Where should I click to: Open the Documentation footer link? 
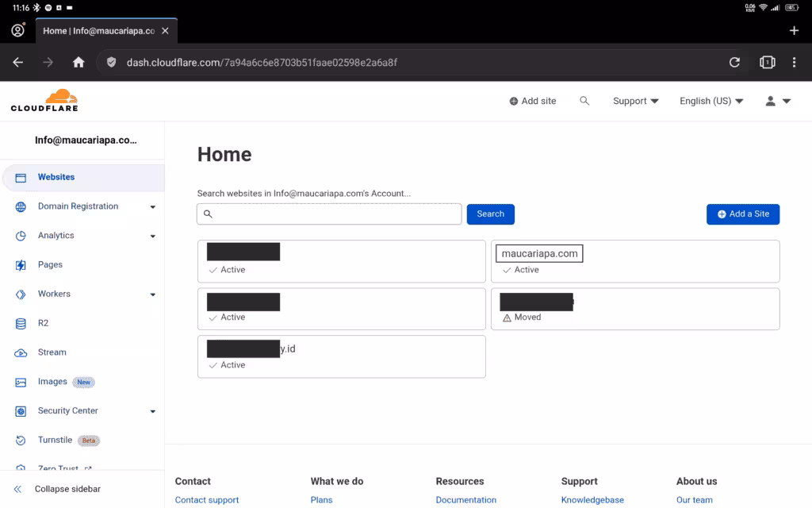pyautogui.click(x=465, y=500)
